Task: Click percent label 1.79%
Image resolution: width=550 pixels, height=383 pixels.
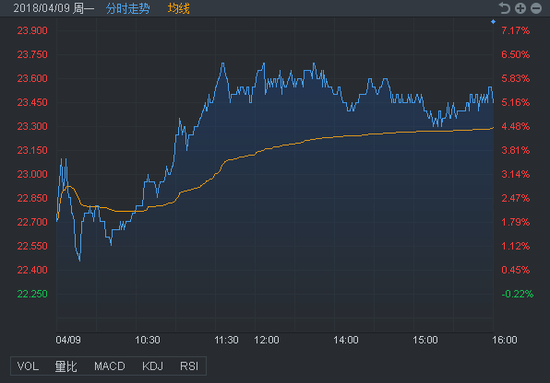Action: (515, 222)
